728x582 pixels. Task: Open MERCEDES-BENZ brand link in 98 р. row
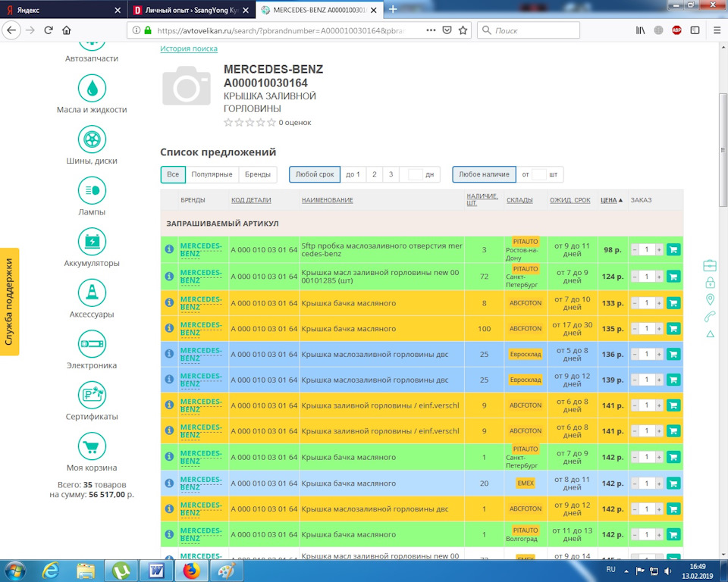pos(200,249)
